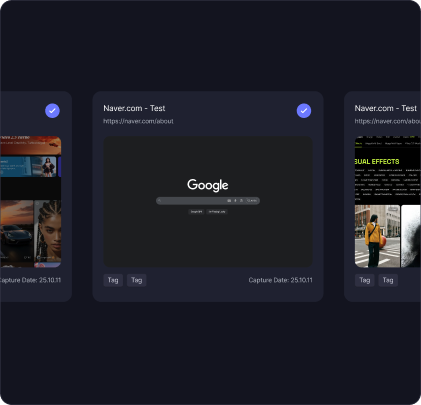The height and width of the screenshot is (405, 421).
Task: Toggle the checkmark on the left card
Action: tap(52, 111)
